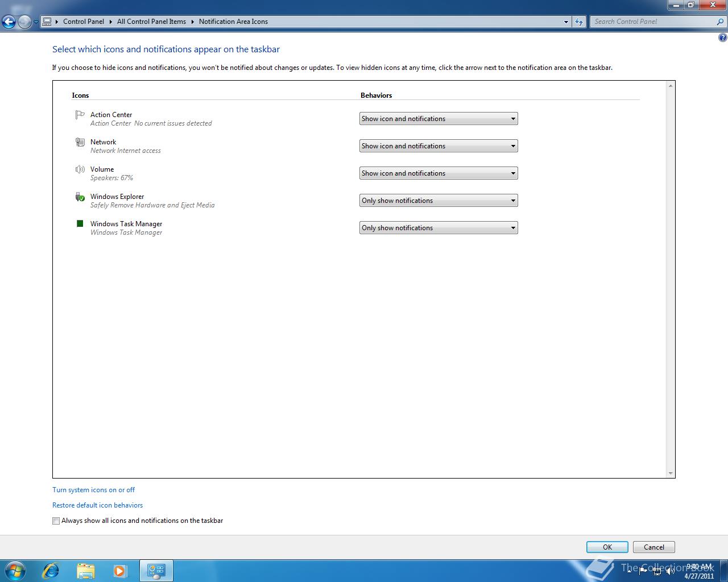Click the Icons column header
The width and height of the screenshot is (728, 582).
click(x=80, y=95)
